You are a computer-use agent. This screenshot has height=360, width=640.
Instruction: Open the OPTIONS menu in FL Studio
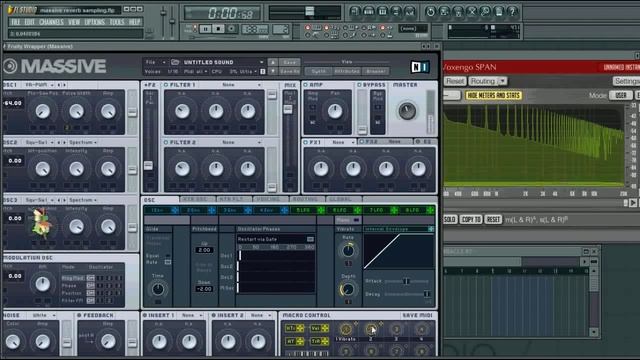coord(94,22)
